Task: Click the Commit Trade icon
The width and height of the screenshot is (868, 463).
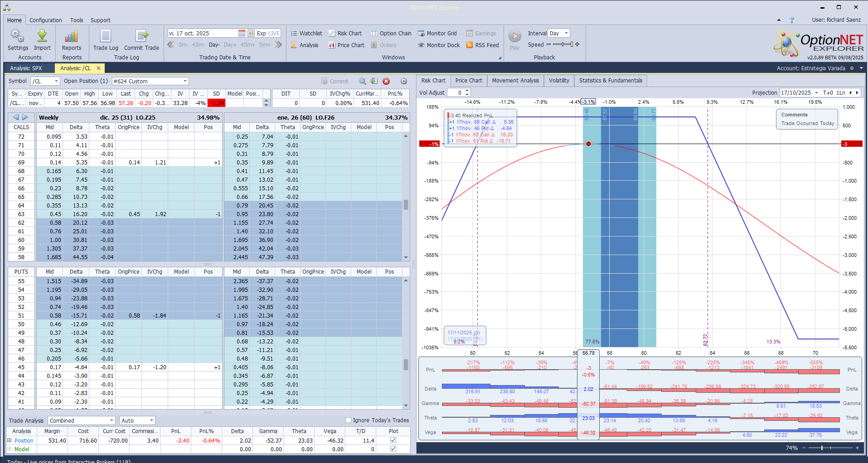Action: click(141, 36)
